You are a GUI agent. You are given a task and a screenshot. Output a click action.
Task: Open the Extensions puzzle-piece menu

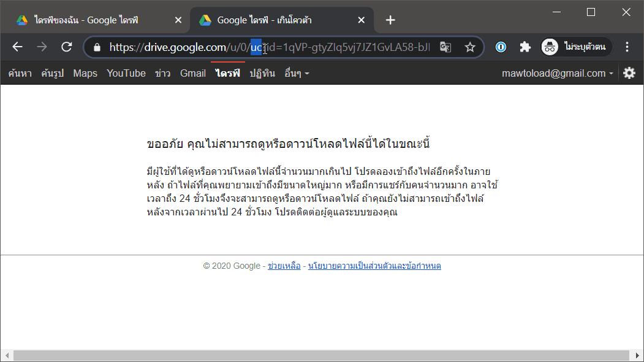pyautogui.click(x=525, y=47)
